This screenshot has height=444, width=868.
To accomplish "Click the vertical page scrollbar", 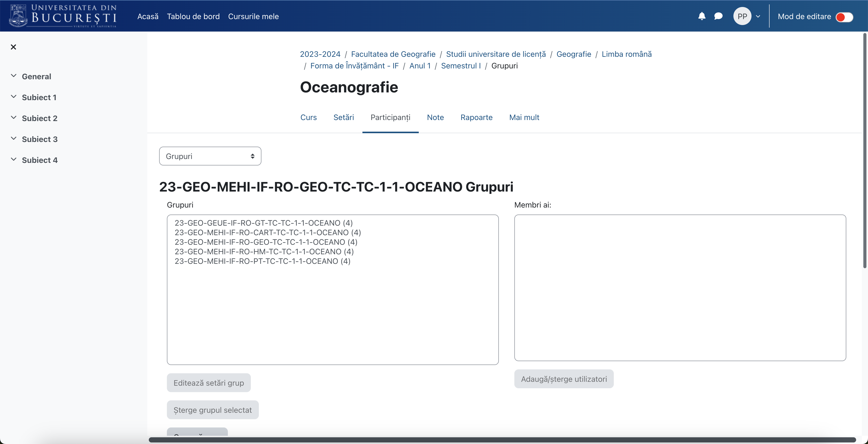I will [865, 150].
